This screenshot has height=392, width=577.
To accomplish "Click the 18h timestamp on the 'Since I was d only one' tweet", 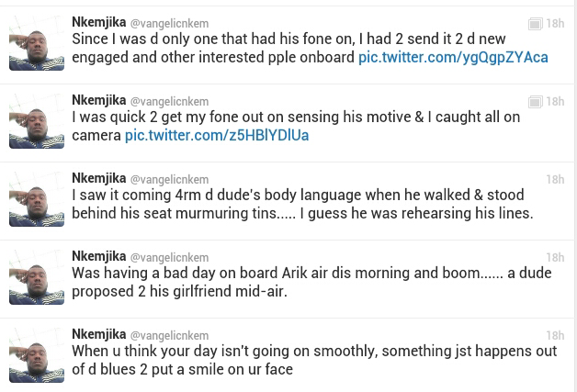I will click(x=555, y=24).
